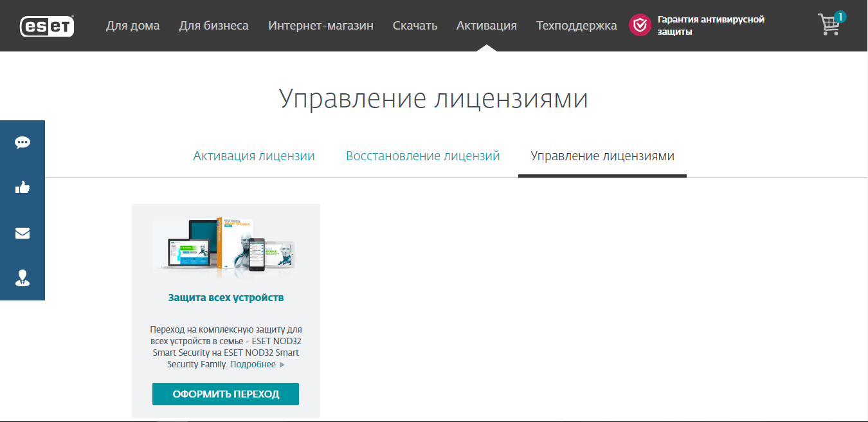
Task: Open the Для бизнеса menu
Action: pos(214,26)
